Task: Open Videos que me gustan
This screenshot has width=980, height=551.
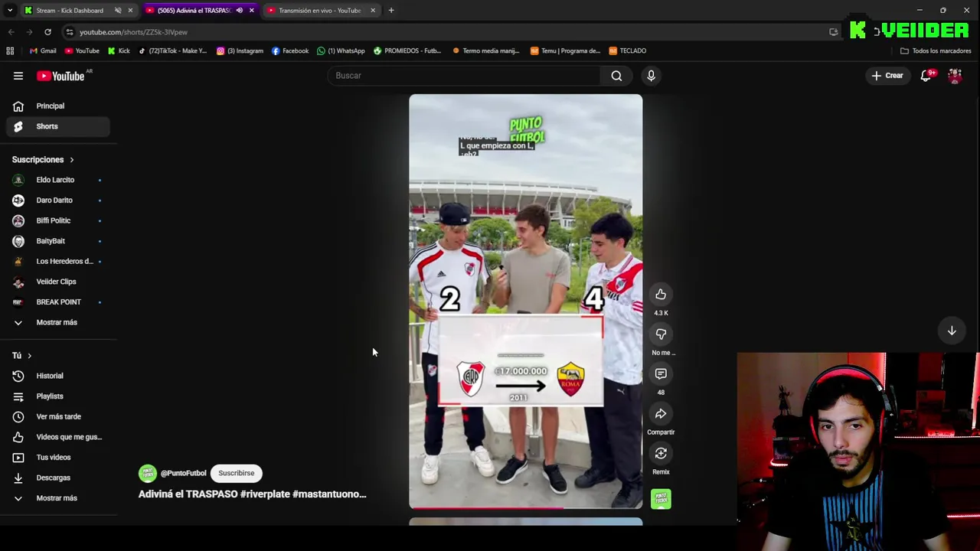Action: tap(58, 437)
